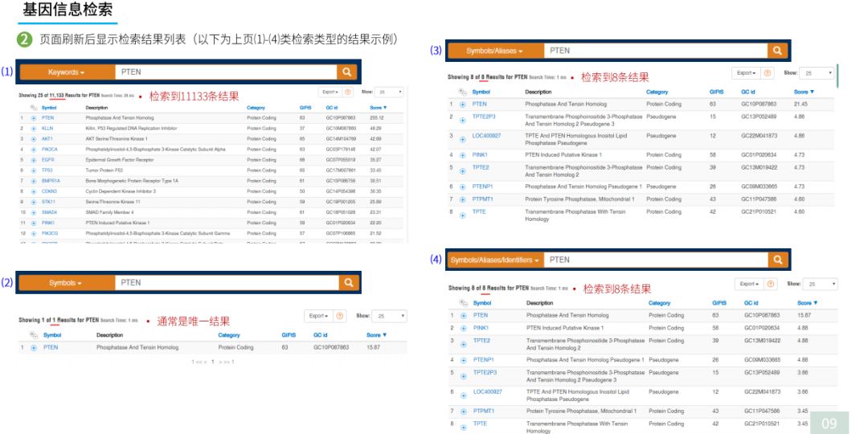Click the search magnifier in the Symbols/Aliases/Identifiers bar
Viewport: 868px width, 434px height.
[x=777, y=260]
